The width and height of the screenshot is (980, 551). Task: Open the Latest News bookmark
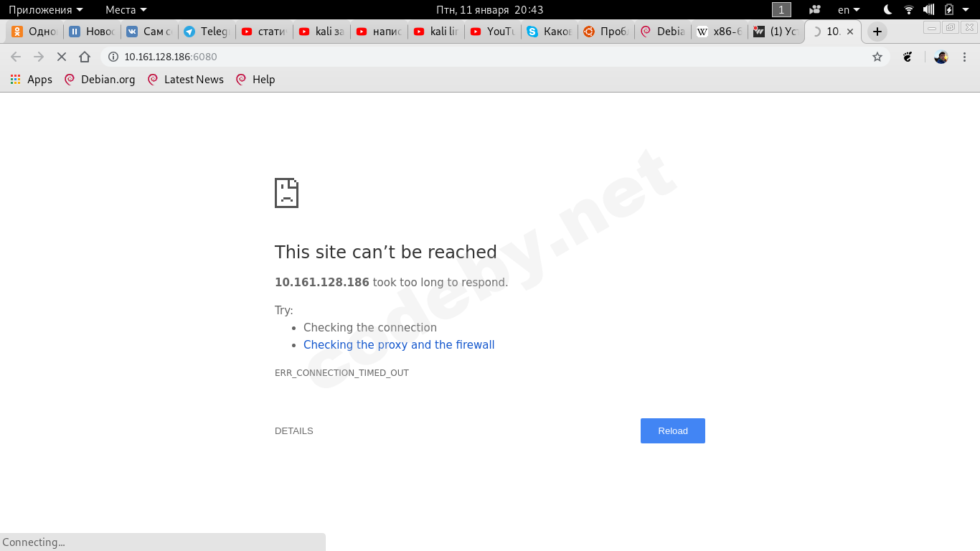click(185, 80)
